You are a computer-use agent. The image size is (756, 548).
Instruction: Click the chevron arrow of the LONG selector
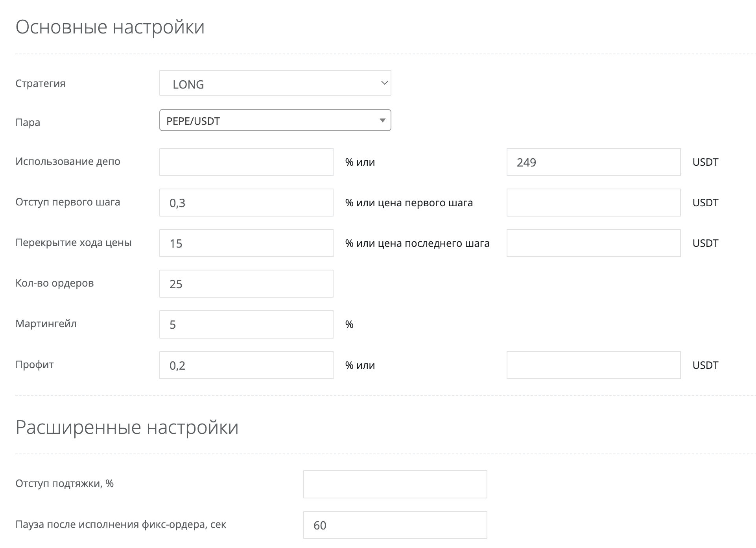pos(384,83)
